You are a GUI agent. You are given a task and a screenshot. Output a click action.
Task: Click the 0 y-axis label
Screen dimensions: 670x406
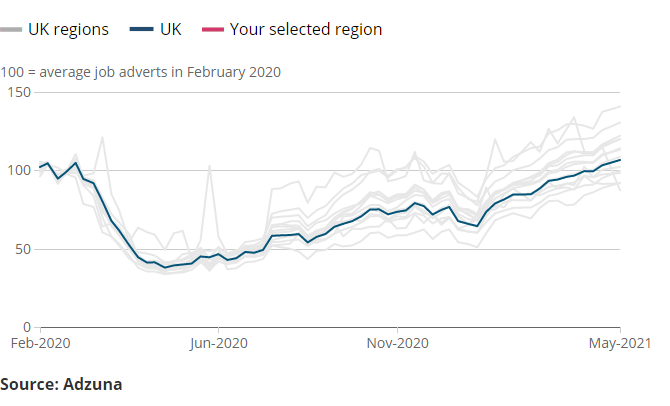(28, 327)
